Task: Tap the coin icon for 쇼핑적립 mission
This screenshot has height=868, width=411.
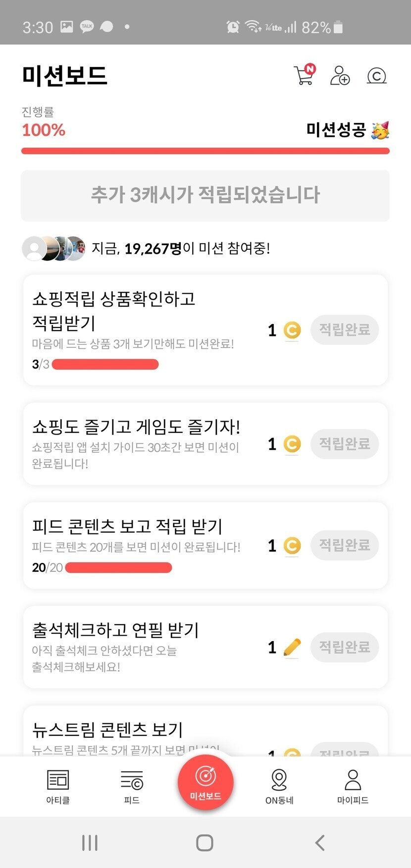Action: click(292, 330)
